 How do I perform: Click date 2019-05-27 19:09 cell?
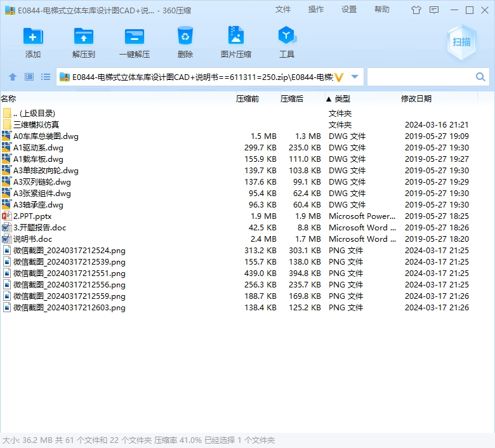(437, 136)
